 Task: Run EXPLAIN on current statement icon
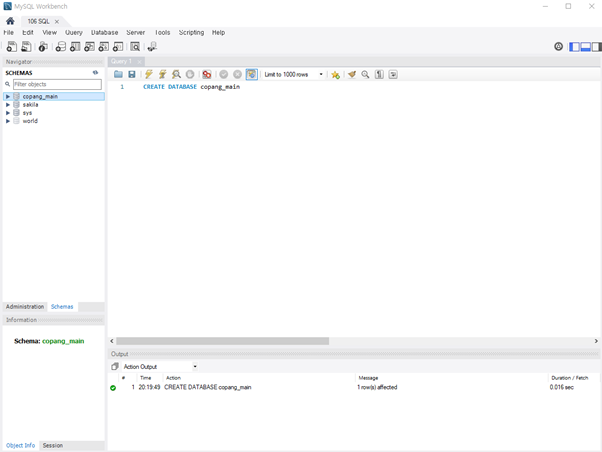(x=176, y=74)
